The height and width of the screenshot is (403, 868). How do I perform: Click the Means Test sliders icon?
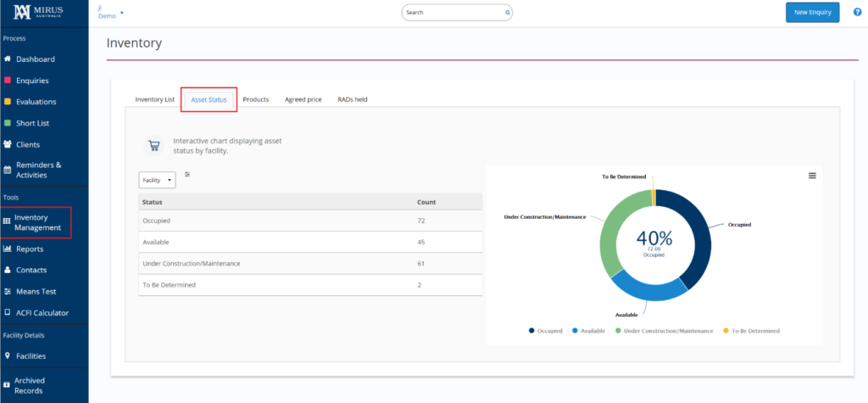(x=8, y=292)
